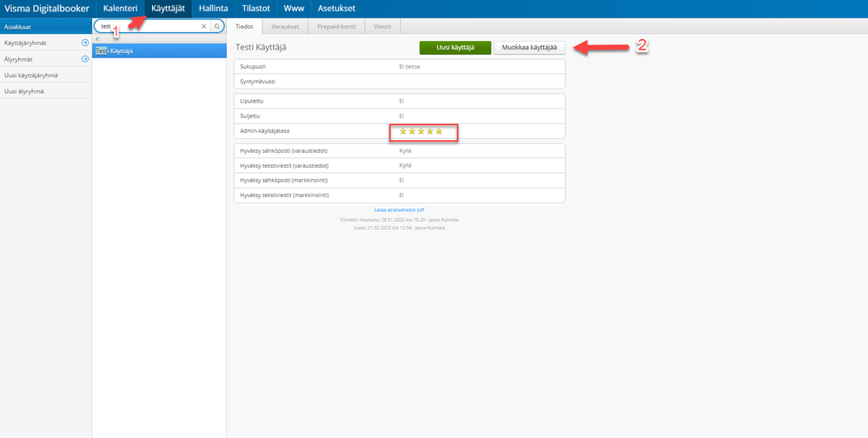
Task: Click the magnifier search icon
Action: pos(217,26)
